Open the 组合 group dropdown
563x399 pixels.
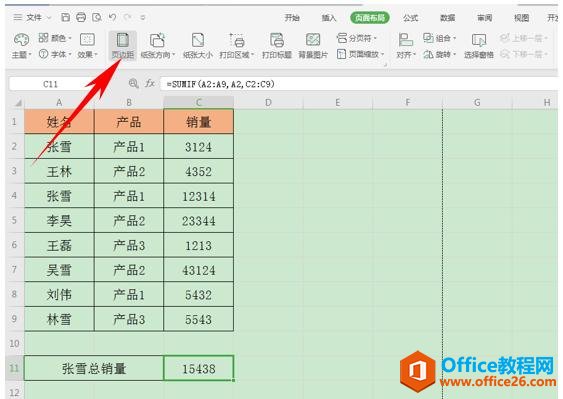click(x=439, y=38)
